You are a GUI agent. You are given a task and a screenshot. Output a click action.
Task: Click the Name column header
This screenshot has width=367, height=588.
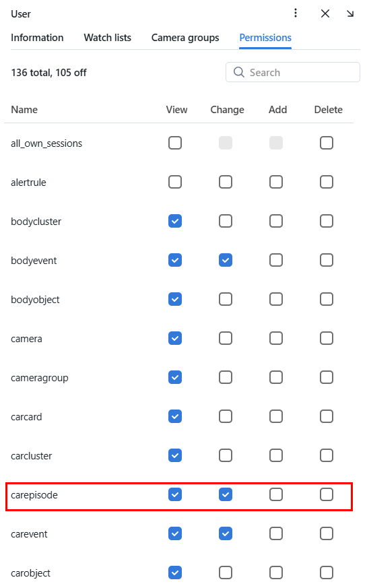pos(24,110)
